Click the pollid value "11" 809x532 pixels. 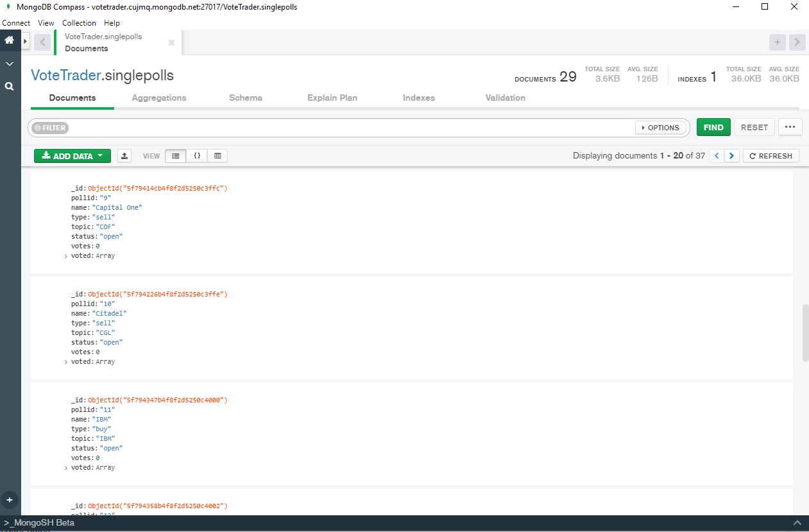107,410
